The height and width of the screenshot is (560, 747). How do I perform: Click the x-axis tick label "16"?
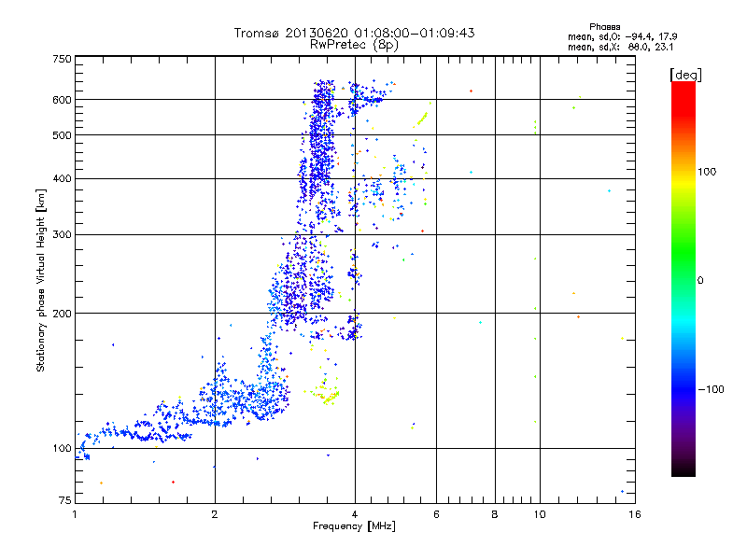point(635,514)
